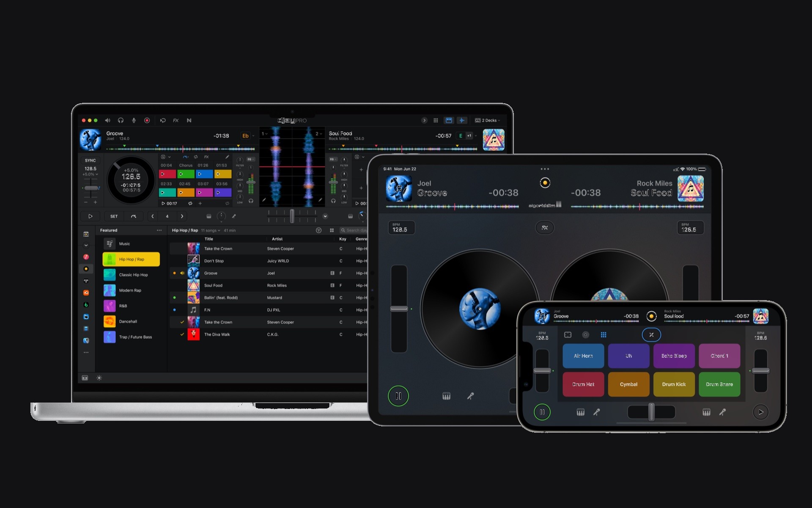Click the headphones pre-cue icon in toolbar
The height and width of the screenshot is (508, 812).
[x=121, y=121]
